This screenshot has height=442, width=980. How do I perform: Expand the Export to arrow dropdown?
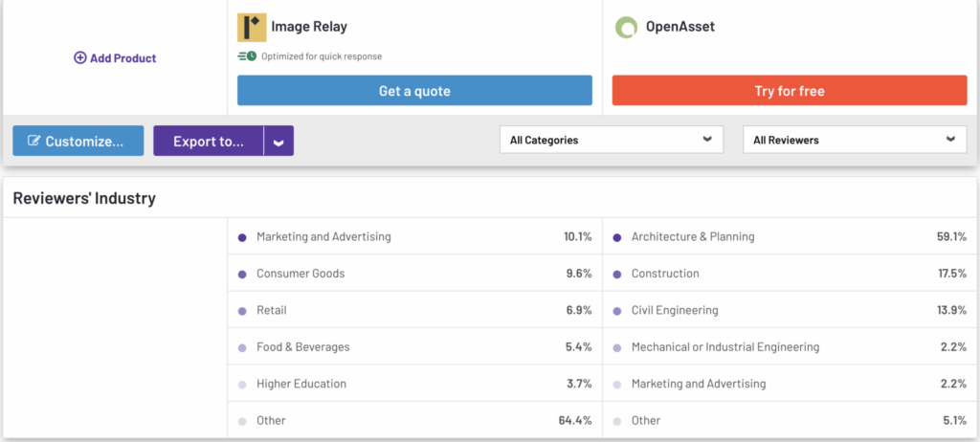[278, 141]
